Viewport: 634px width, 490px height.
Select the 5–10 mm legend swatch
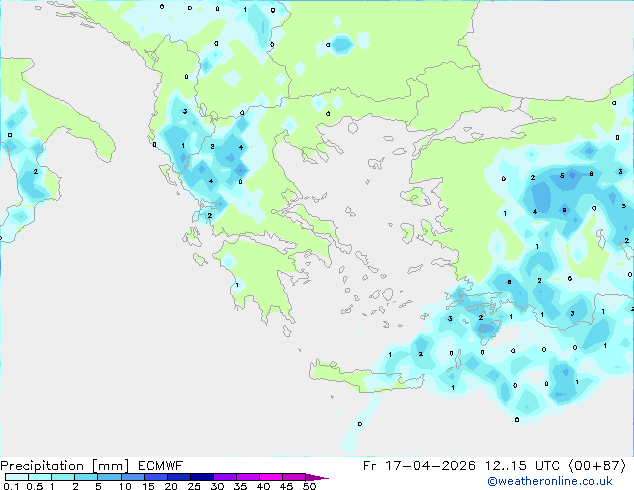coord(109,477)
